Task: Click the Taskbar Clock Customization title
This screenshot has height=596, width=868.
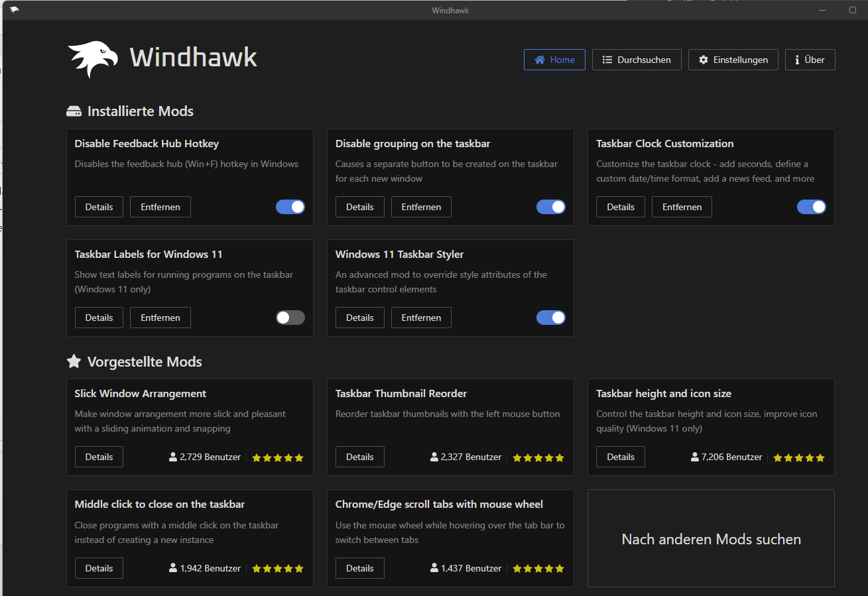Action: tap(665, 143)
